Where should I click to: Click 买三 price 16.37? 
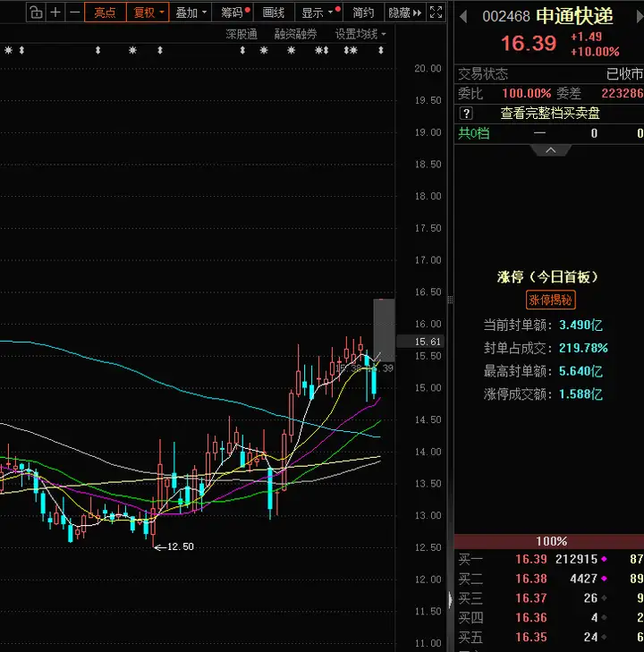point(531,598)
